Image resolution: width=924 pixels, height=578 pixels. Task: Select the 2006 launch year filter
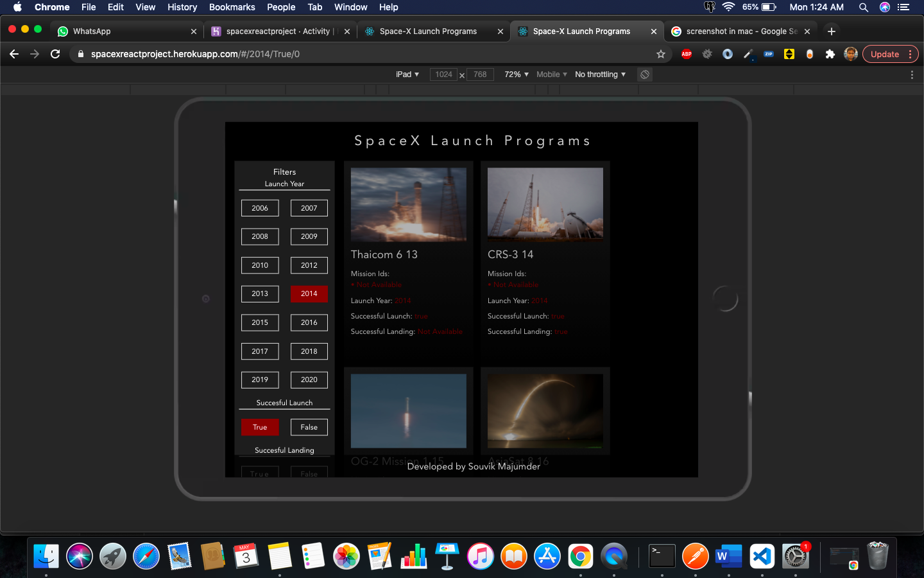click(260, 208)
